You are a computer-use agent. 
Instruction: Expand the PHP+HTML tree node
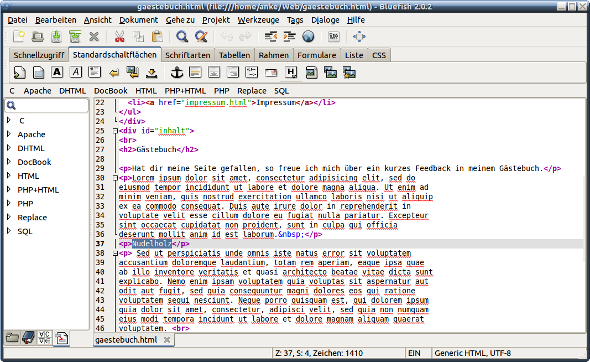point(9,189)
